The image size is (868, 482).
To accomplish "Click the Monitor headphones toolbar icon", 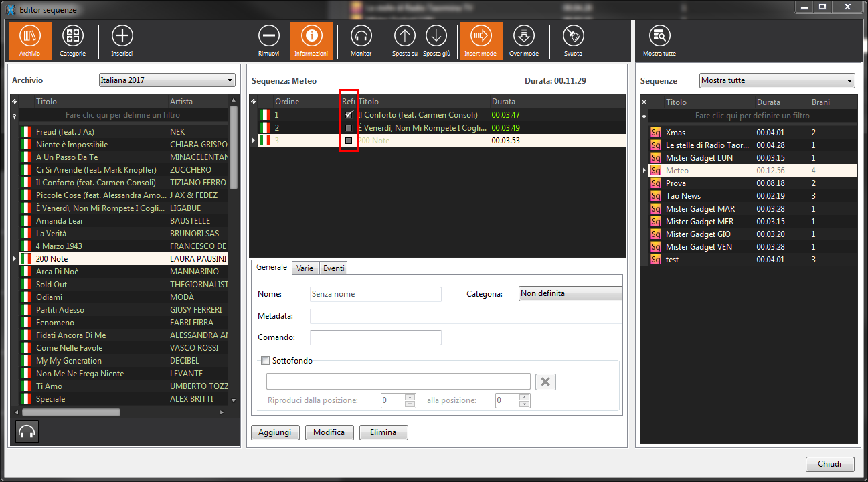I will (361, 41).
